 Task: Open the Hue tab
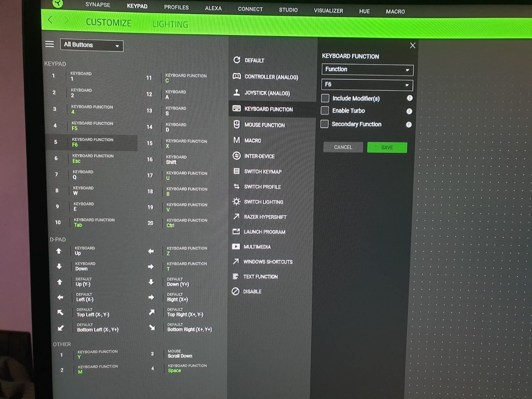coord(364,11)
